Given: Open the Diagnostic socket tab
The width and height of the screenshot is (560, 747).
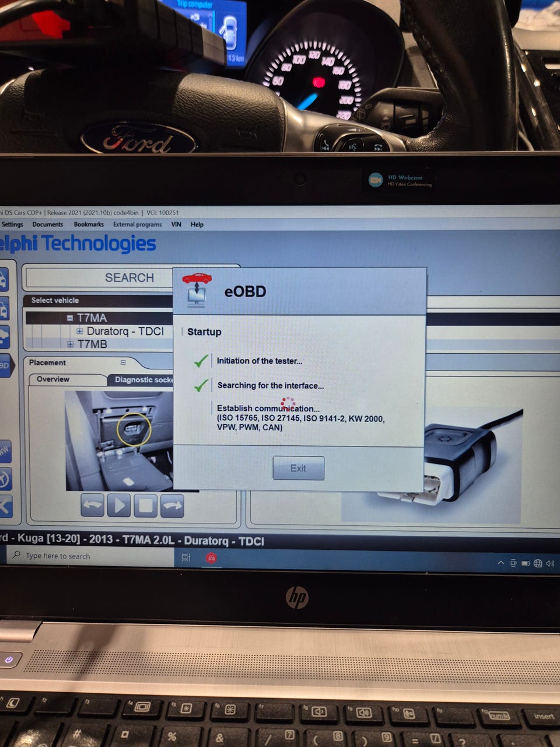Looking at the screenshot, I should [141, 380].
